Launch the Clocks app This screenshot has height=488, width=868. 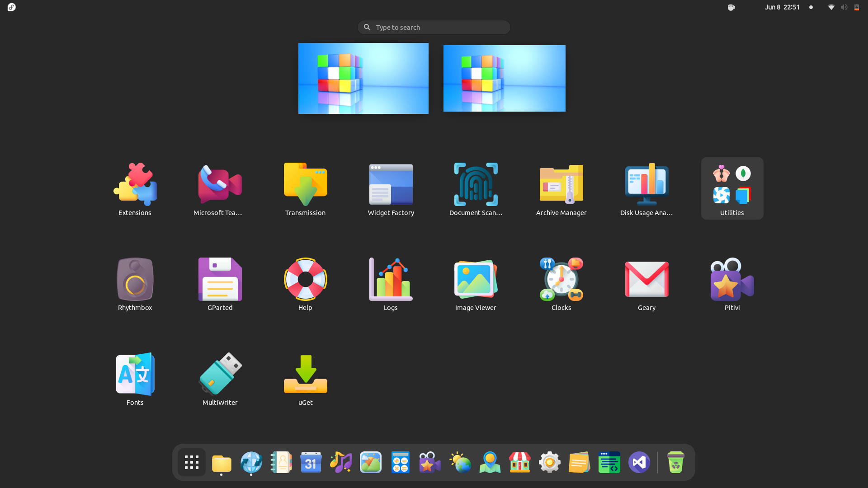tap(561, 283)
